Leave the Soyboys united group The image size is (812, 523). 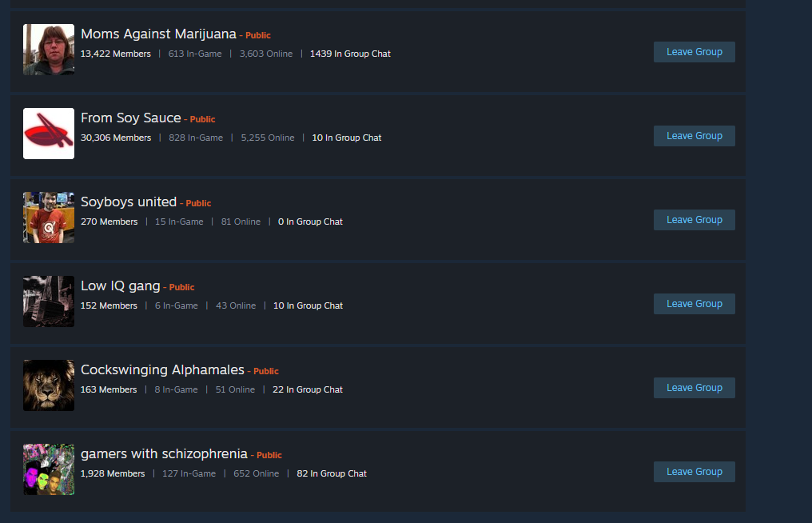coord(694,220)
